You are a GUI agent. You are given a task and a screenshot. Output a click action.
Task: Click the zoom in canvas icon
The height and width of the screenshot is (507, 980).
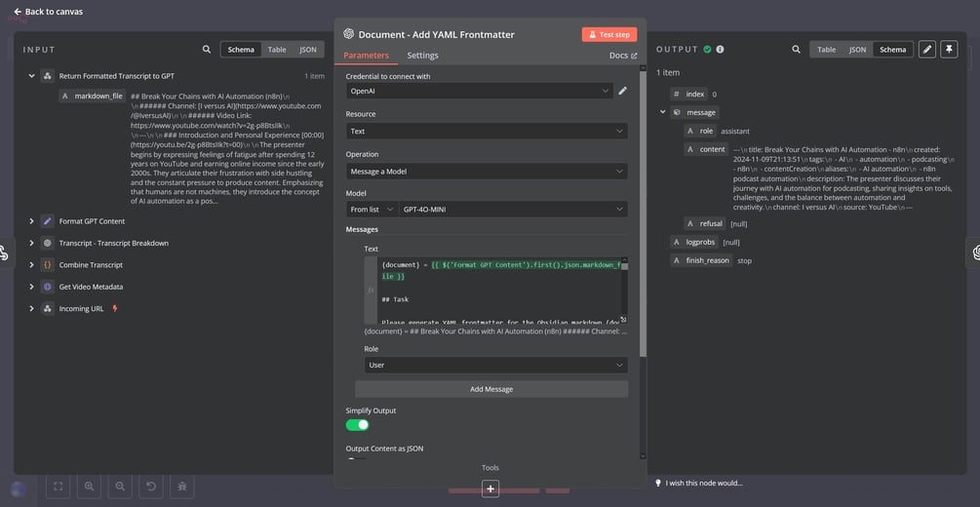pos(89,486)
